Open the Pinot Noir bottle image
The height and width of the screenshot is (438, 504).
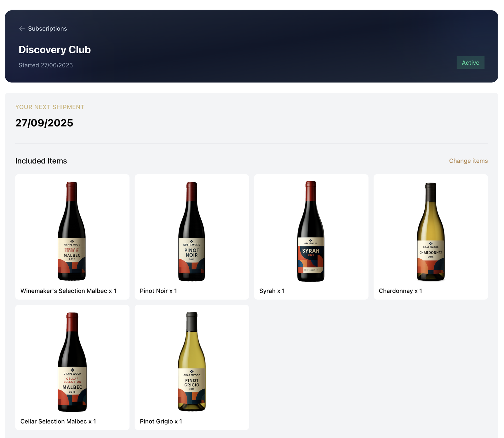[192, 231]
